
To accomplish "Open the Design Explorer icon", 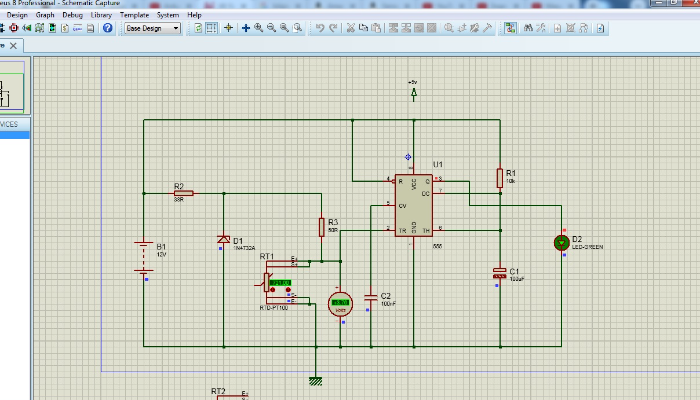I will 52,28.
